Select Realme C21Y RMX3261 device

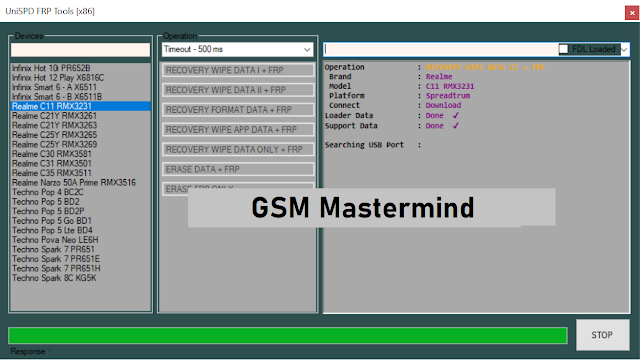point(80,116)
